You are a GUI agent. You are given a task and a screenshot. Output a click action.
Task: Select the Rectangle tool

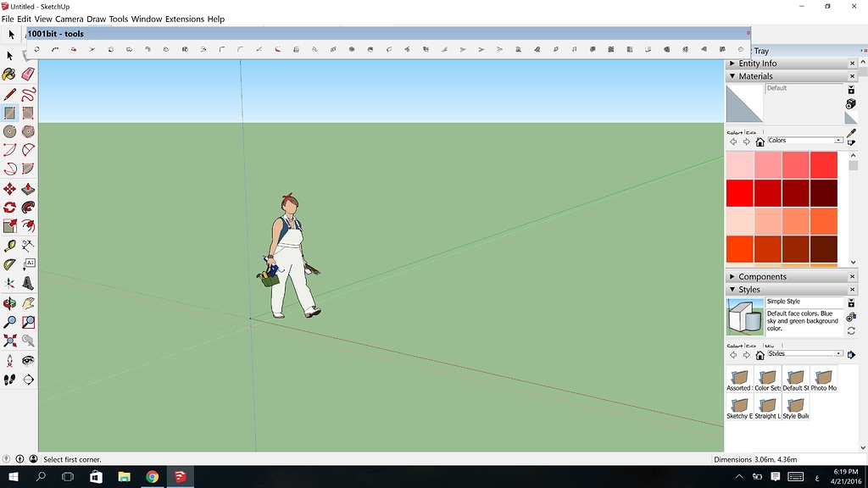(9, 113)
